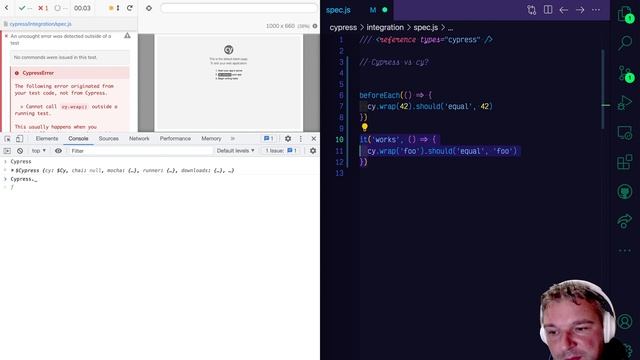Click the 'No commands were issued in this test' text
Viewport: 640px width, 360px height.
[x=56, y=58]
